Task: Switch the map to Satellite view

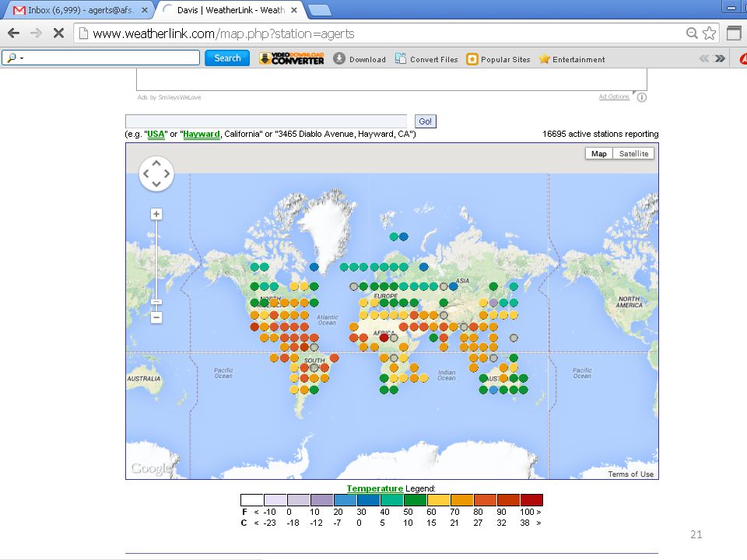Action: point(633,154)
